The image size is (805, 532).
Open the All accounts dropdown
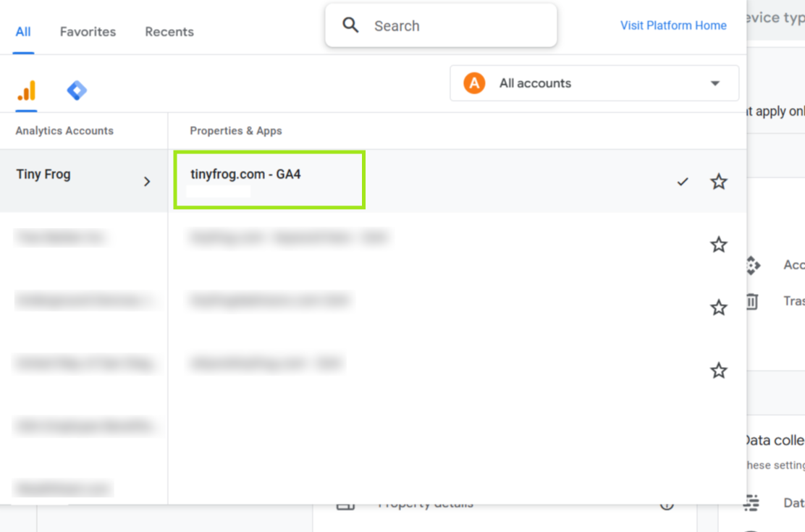[x=594, y=83]
